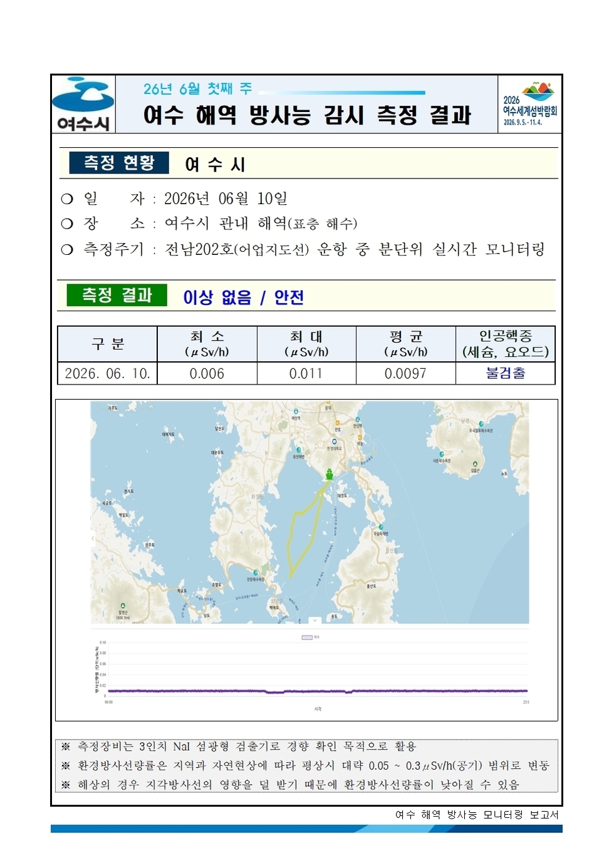
Task: Click the 여천역 station icon on the map
Action: click(x=296, y=412)
